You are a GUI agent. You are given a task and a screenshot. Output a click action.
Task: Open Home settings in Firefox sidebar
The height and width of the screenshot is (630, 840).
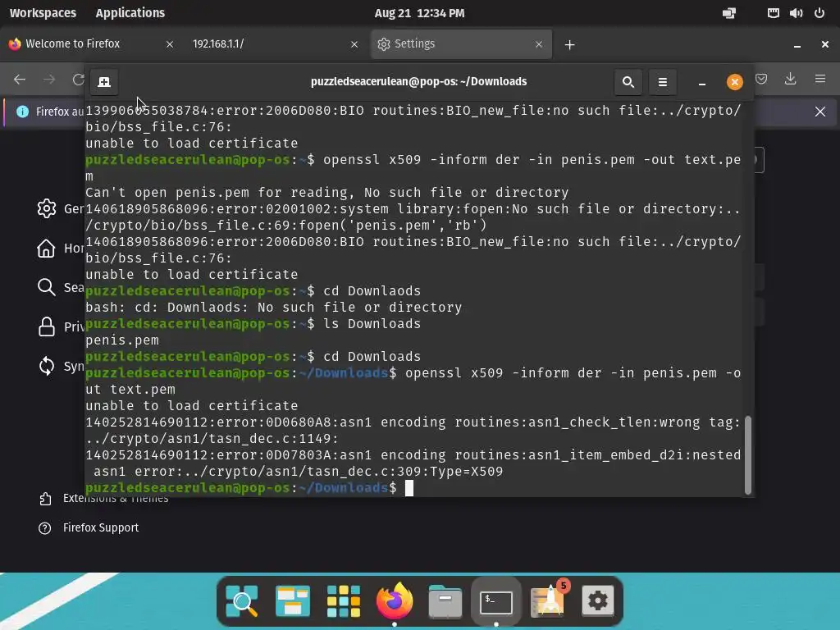click(x=47, y=248)
